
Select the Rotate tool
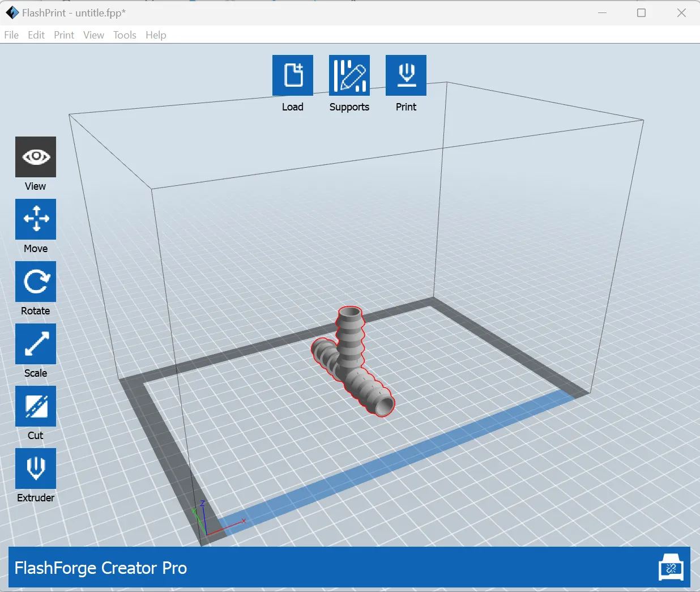36,282
